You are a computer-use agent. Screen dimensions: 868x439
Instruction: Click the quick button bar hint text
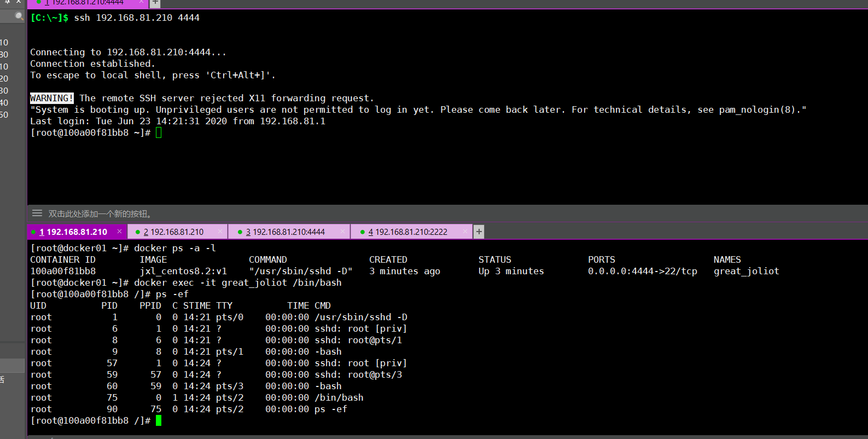coord(101,213)
